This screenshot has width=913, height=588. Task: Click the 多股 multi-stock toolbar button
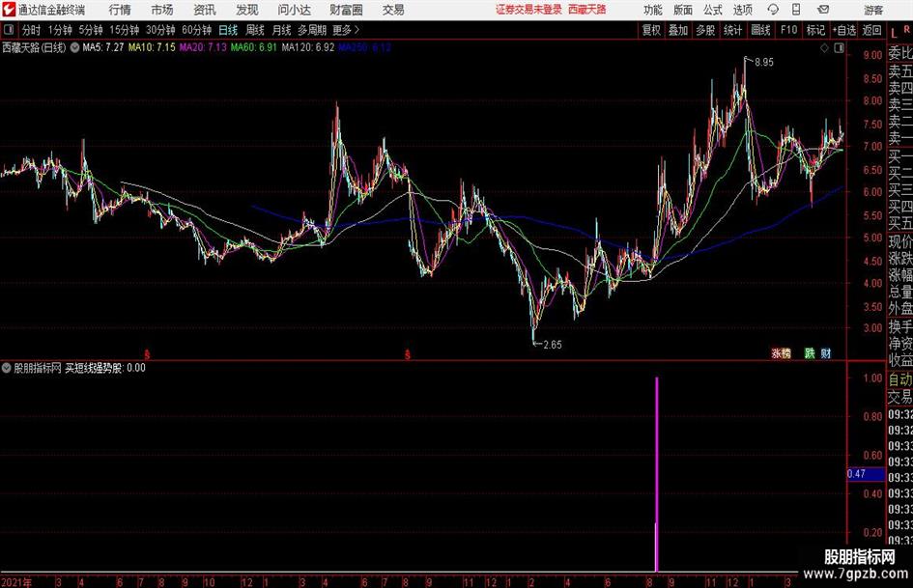tap(705, 30)
